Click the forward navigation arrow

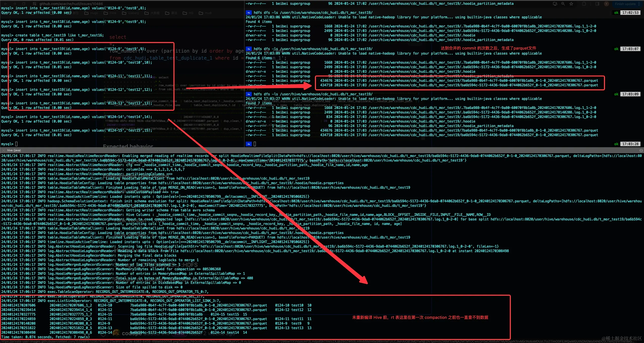click(x=15, y=4)
